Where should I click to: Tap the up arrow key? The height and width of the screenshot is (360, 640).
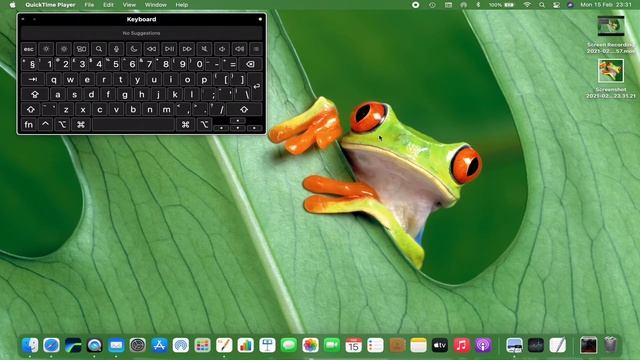click(x=238, y=121)
